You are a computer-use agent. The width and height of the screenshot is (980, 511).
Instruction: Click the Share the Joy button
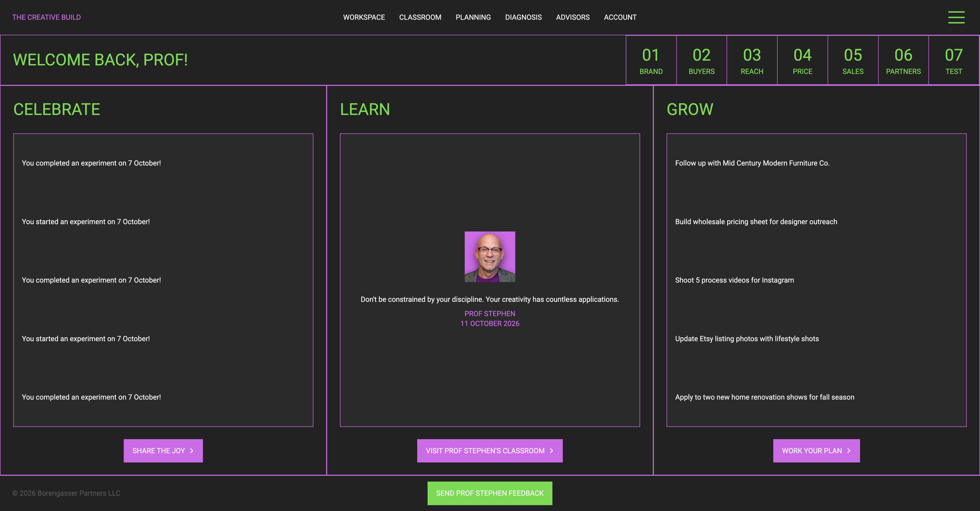163,451
